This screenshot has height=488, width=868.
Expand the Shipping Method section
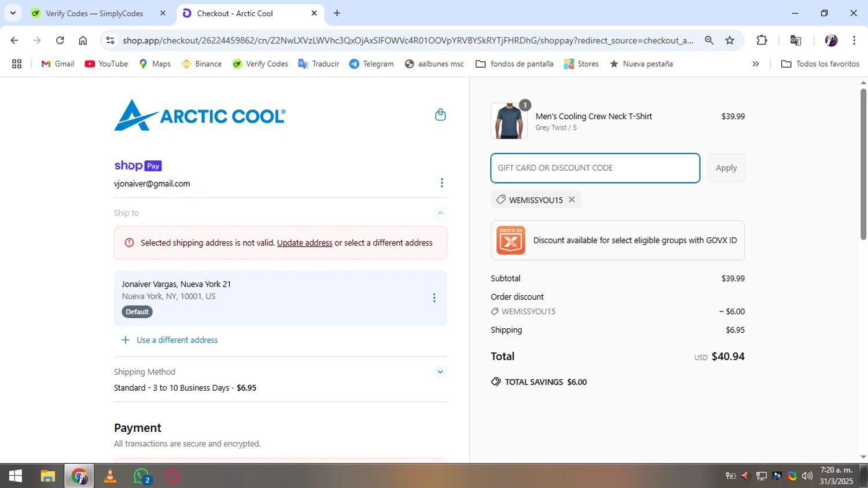click(x=440, y=372)
